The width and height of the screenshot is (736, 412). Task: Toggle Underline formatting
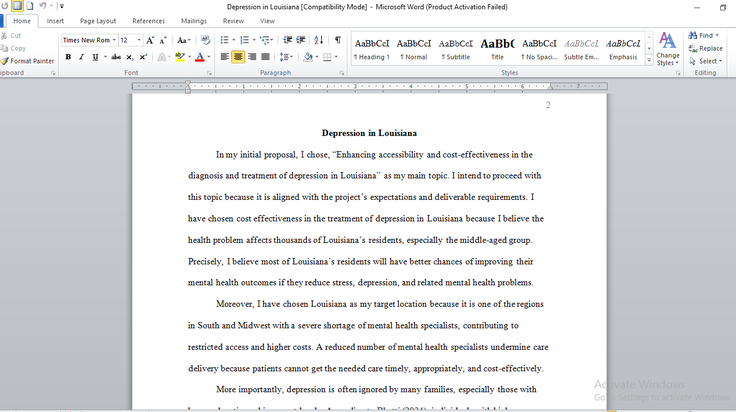(95, 57)
